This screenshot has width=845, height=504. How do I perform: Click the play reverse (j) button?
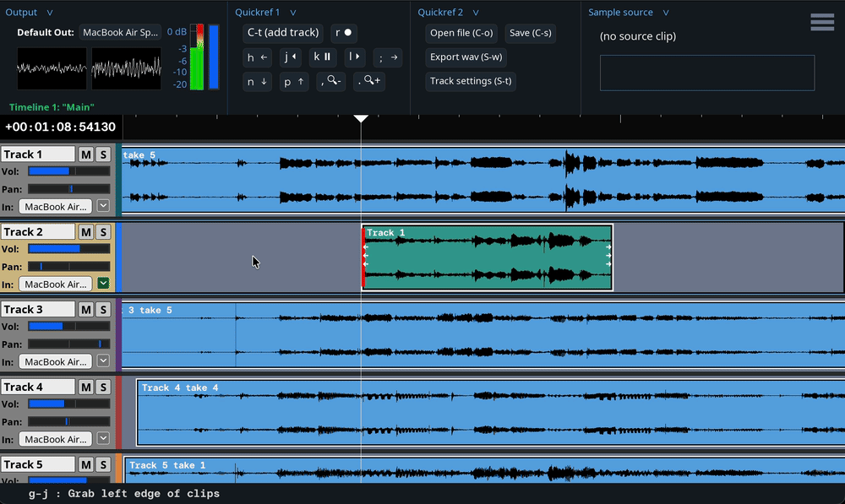(290, 57)
